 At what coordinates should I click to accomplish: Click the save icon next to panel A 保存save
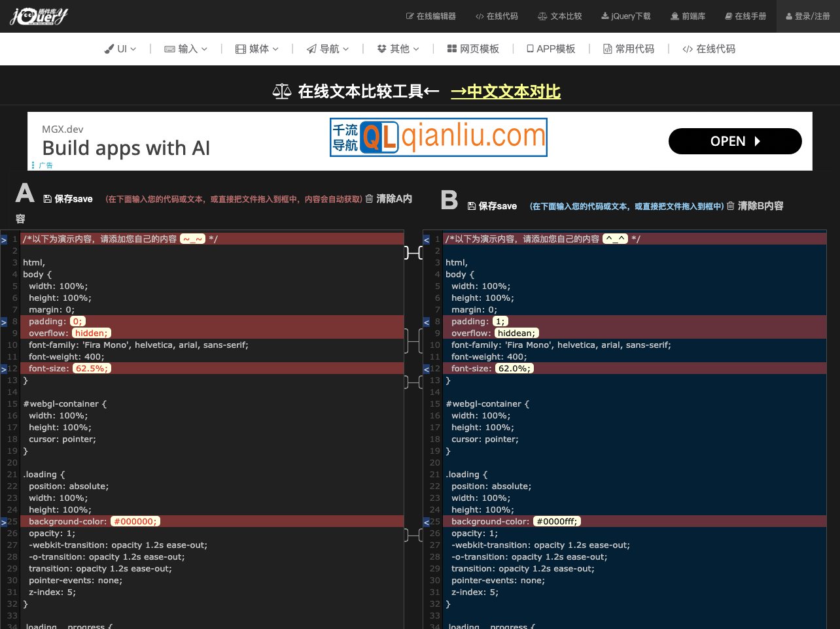tap(46, 197)
